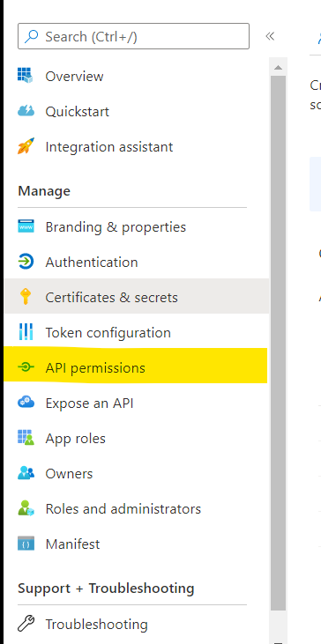Click the sidebar scrollbar up arrow

[279, 67]
